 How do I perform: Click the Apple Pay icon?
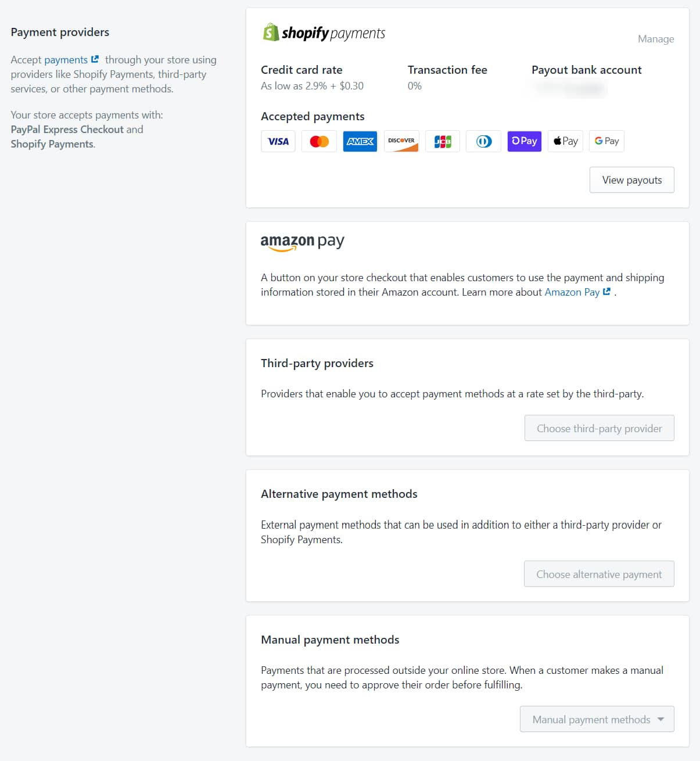pyautogui.click(x=565, y=141)
